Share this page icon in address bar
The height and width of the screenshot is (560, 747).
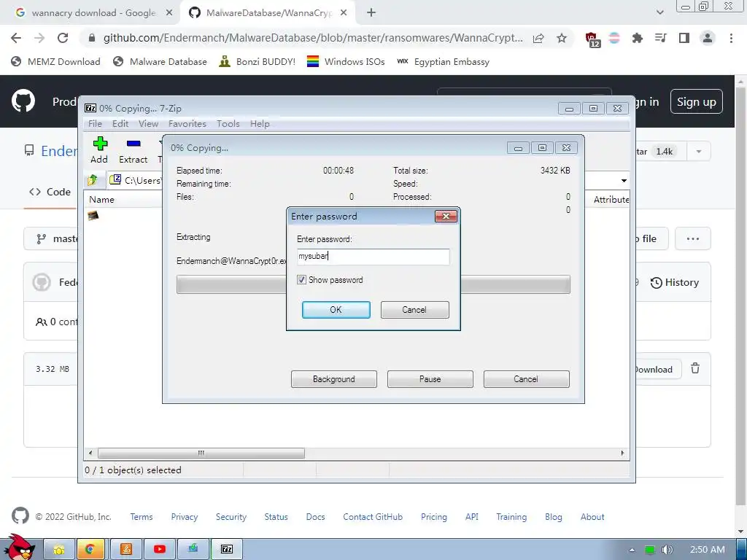point(538,38)
